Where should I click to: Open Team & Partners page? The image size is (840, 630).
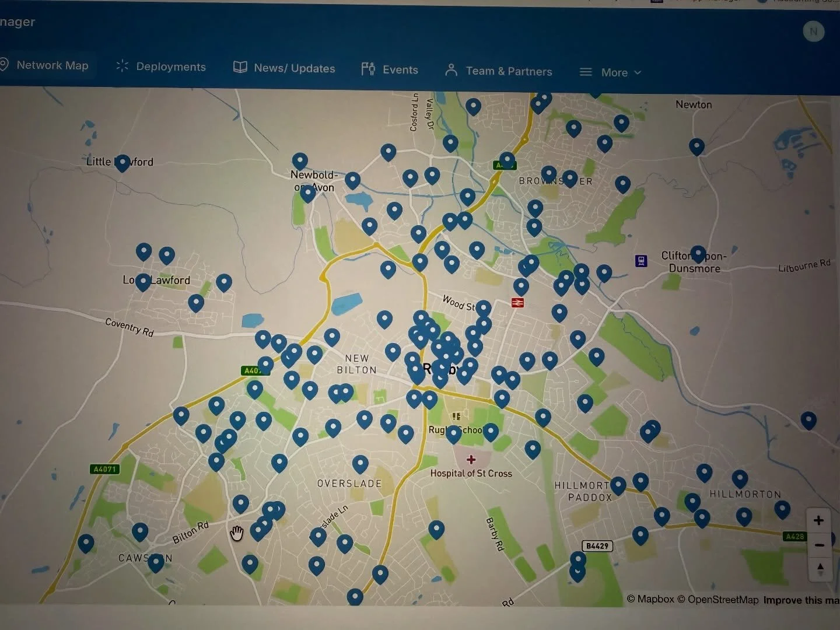[499, 71]
